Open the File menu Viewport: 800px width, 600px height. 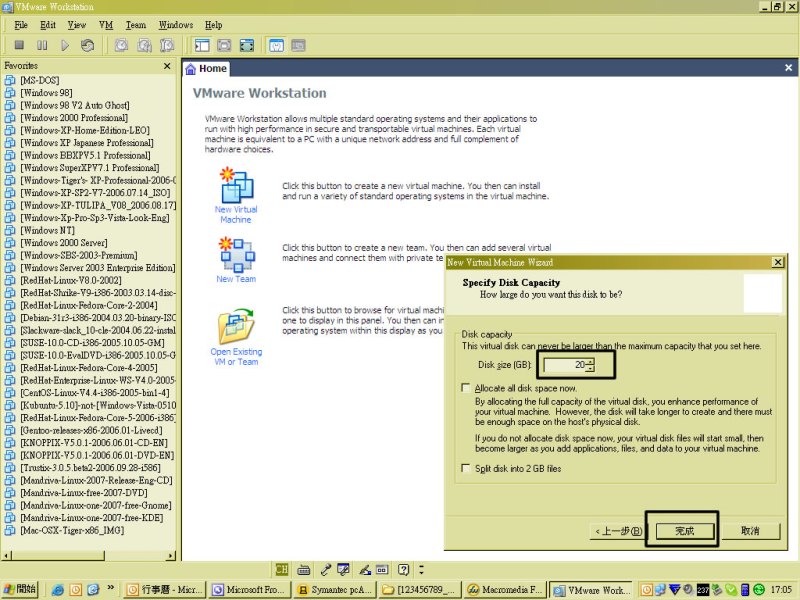coord(21,25)
